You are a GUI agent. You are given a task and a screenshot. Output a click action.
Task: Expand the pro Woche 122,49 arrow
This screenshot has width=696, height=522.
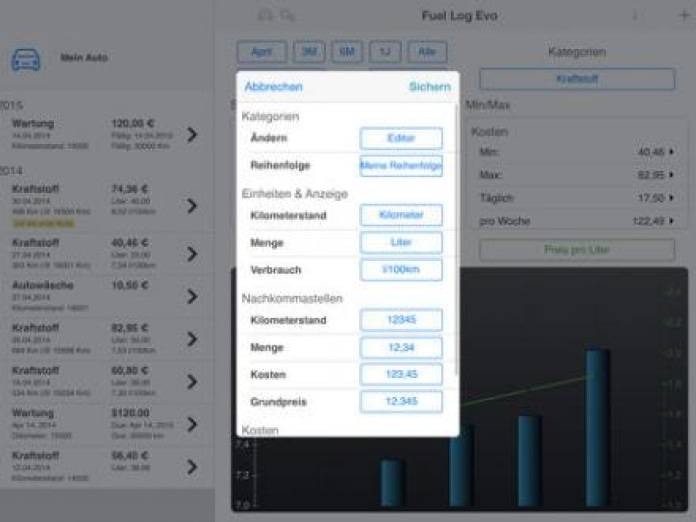pyautogui.click(x=672, y=221)
